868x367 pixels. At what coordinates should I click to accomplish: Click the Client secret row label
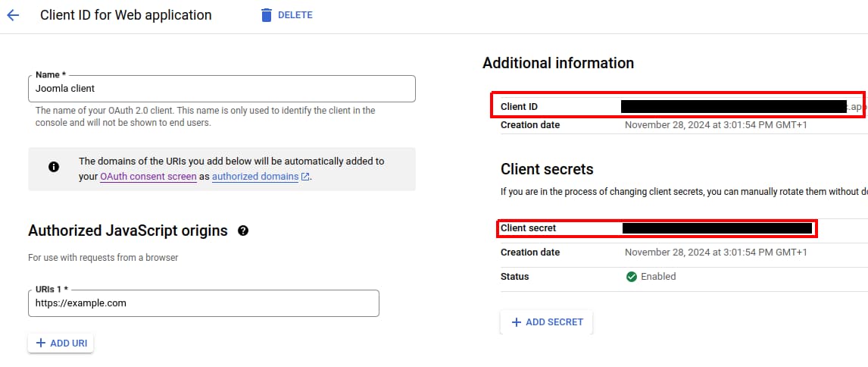click(529, 227)
